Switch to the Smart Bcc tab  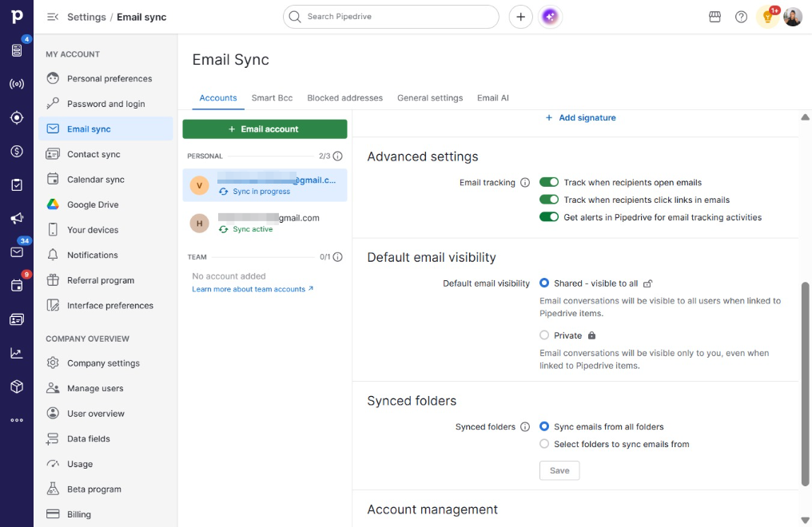click(x=272, y=97)
